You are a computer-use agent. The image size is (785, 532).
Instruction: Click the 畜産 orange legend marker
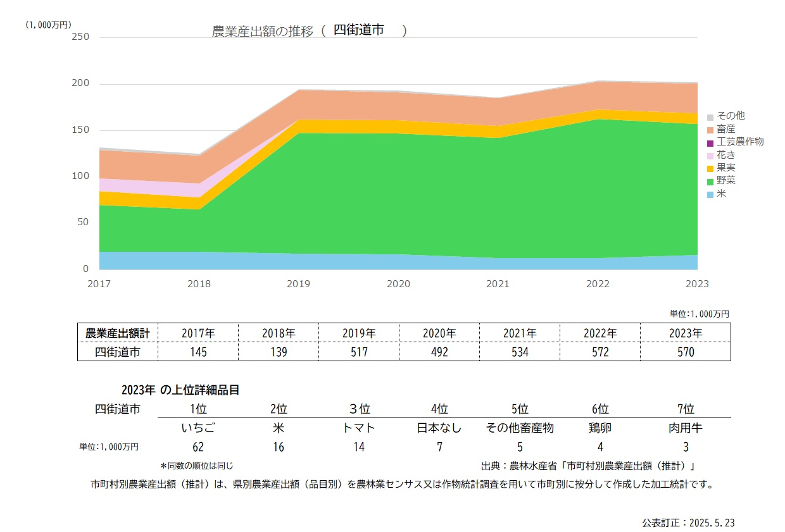(710, 128)
